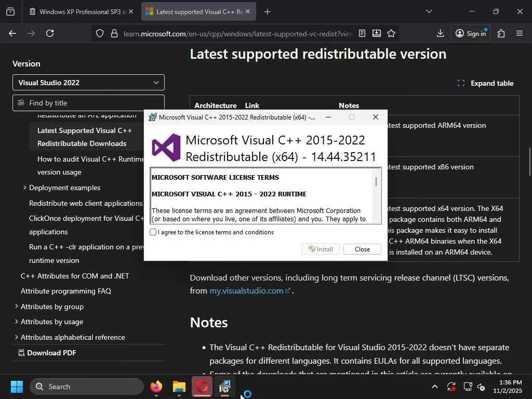The height and width of the screenshot is (399, 532).
Task: Click the installer setup icon in taskbar
Action: [x=224, y=387]
